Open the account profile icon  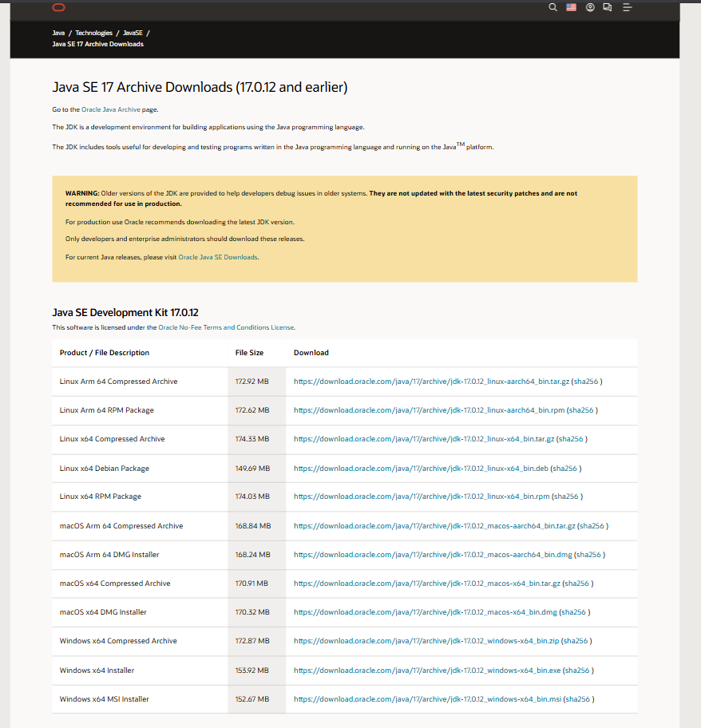click(589, 7)
